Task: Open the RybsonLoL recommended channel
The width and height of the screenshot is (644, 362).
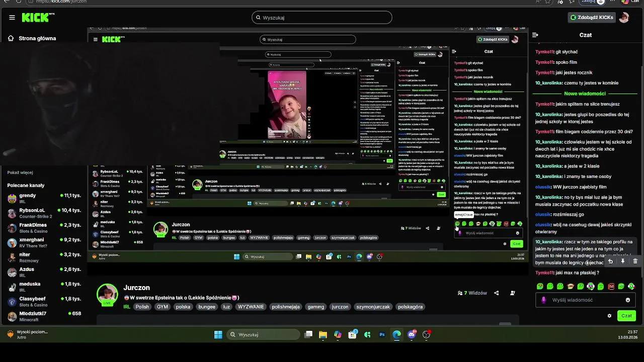Action: pos(44,213)
